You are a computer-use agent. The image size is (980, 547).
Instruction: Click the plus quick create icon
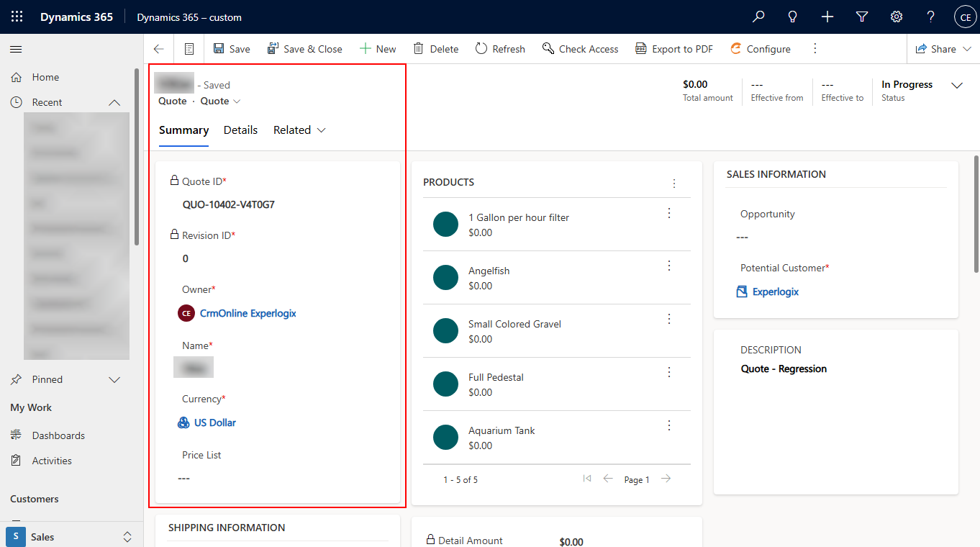[x=827, y=17]
